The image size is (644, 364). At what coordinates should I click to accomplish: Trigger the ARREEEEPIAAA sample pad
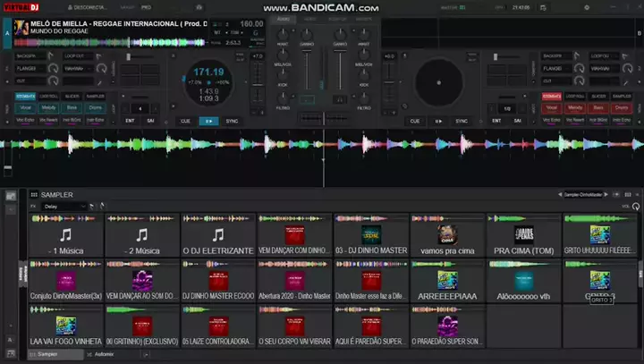tap(447, 281)
